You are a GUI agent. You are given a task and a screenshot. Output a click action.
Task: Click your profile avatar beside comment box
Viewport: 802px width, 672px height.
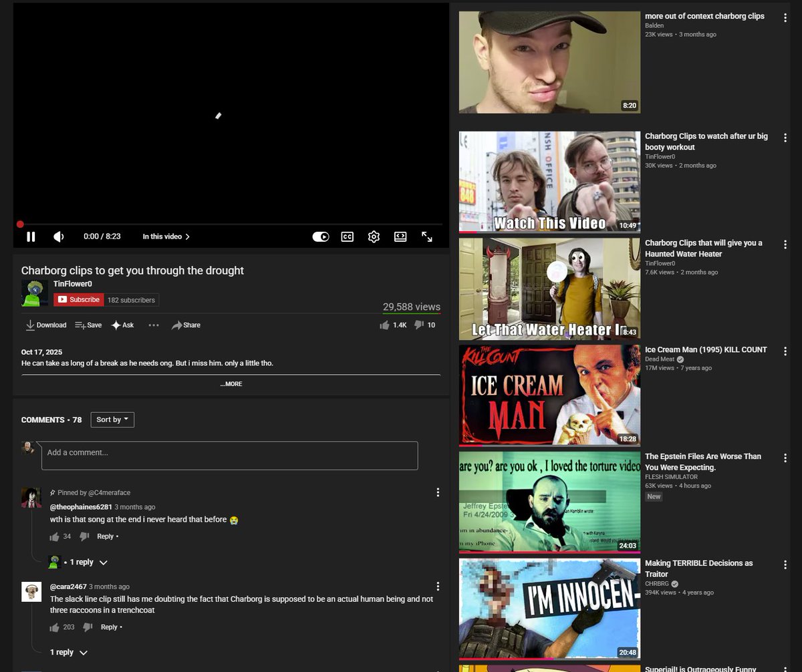click(x=28, y=448)
